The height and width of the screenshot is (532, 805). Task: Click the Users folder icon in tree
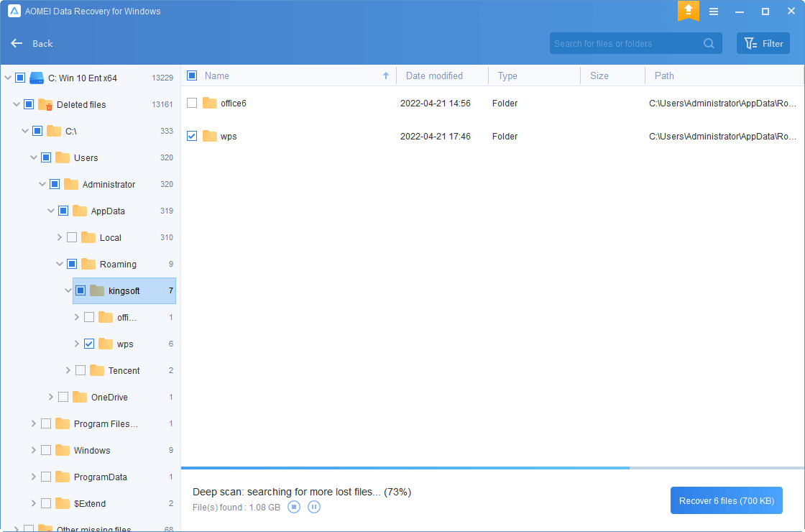pyautogui.click(x=63, y=157)
